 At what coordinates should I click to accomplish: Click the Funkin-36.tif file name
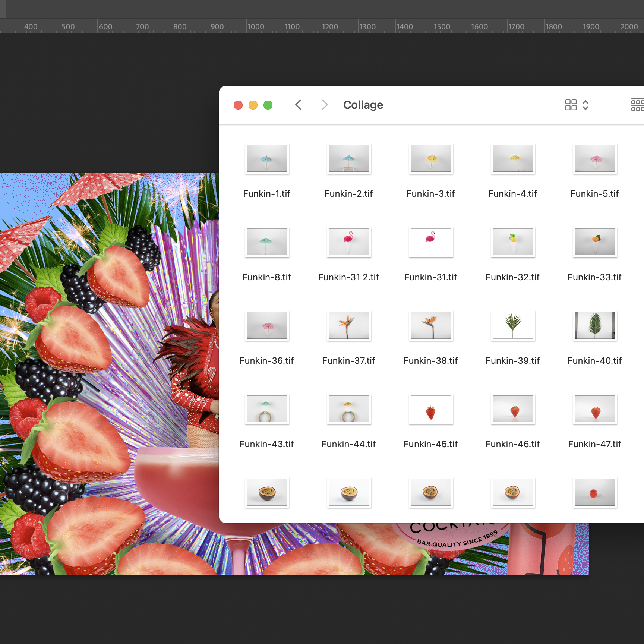(267, 361)
